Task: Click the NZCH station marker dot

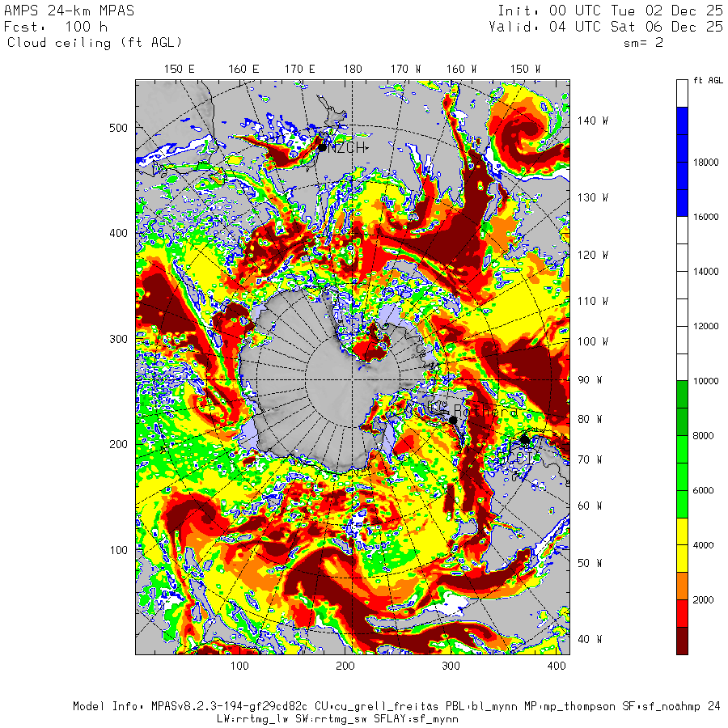Action: 322,148
